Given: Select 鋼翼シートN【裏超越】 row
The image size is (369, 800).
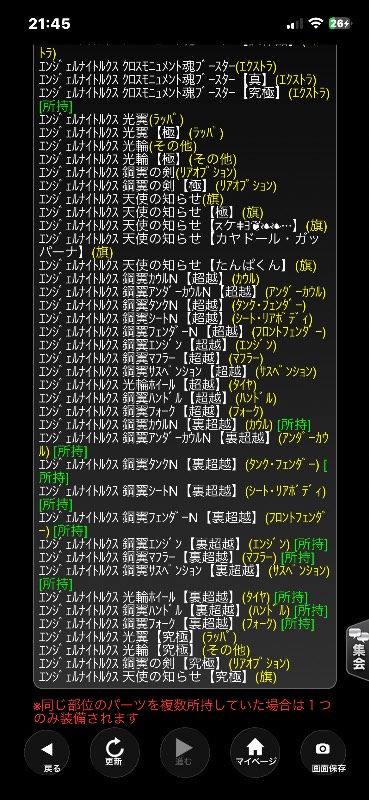Looking at the screenshot, I should (183, 498).
